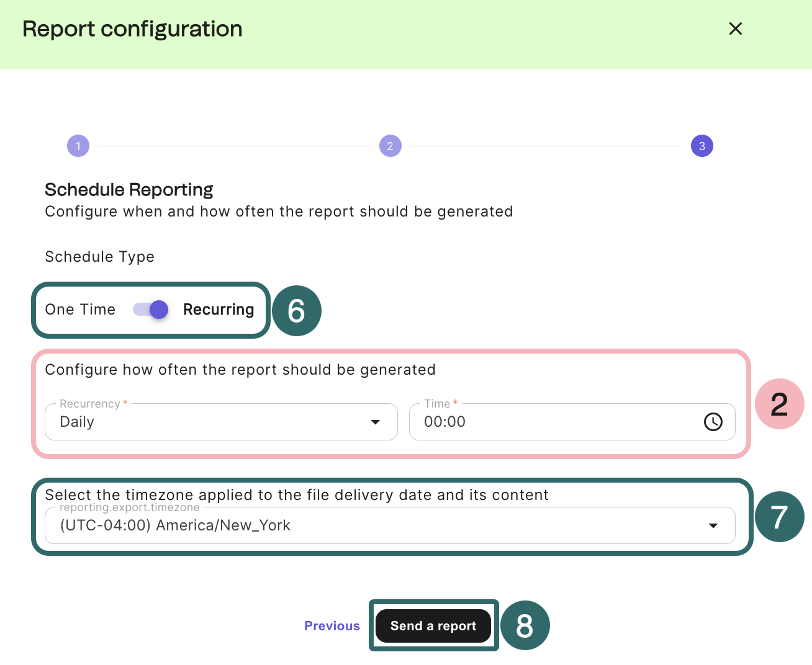The height and width of the screenshot is (665, 812).
Task: Expand the Recurrency dropdown arrow
Action: coord(375,422)
